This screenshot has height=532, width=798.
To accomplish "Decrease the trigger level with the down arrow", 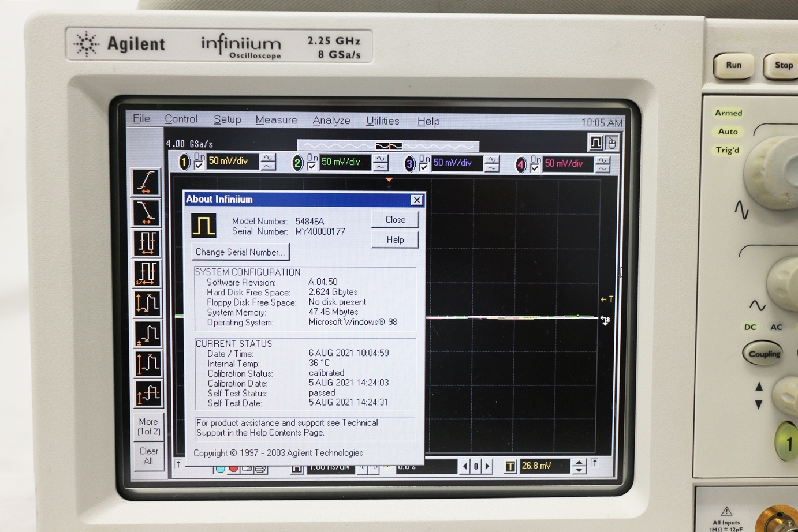I will pos(579,470).
